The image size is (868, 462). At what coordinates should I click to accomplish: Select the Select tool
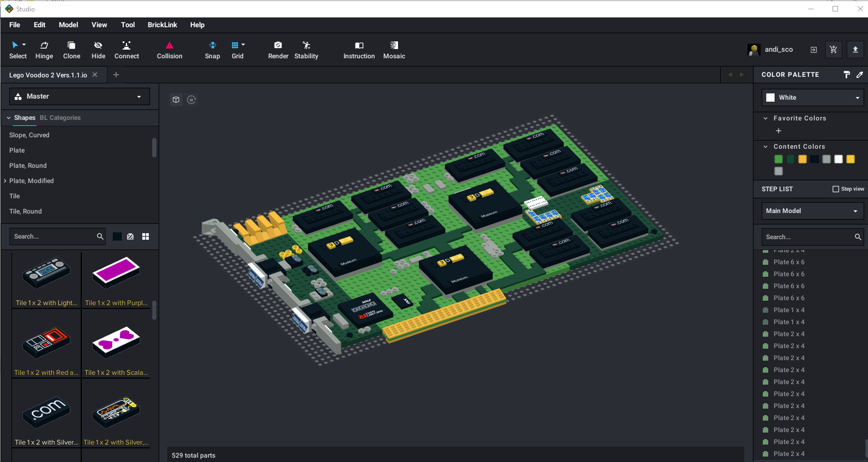[x=17, y=50]
